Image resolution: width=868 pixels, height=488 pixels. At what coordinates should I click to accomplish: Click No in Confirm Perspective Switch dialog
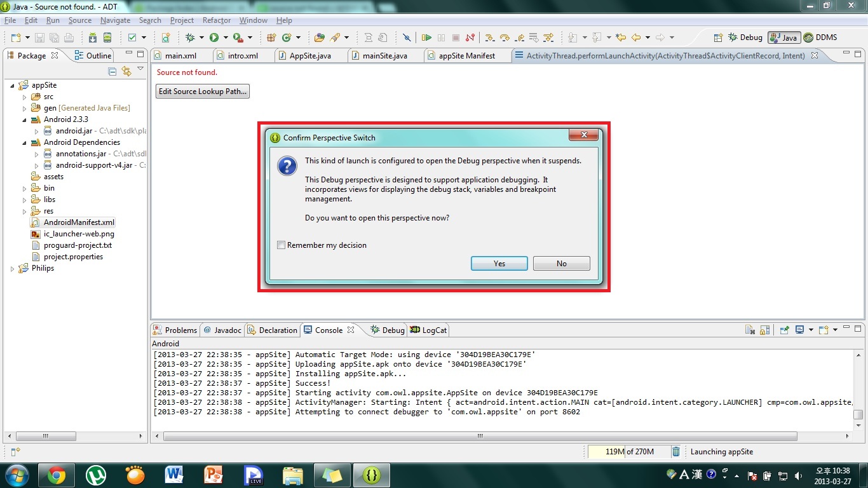562,264
